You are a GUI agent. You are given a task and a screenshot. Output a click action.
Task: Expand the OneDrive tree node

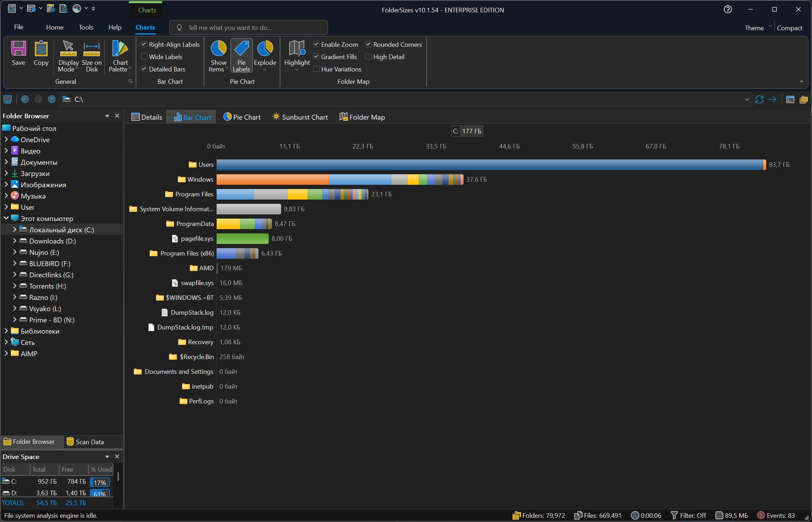tap(6, 139)
